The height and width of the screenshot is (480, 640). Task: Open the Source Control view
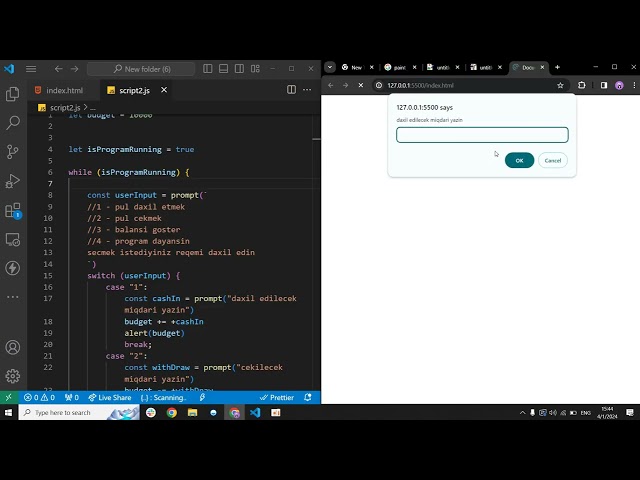click(x=13, y=151)
